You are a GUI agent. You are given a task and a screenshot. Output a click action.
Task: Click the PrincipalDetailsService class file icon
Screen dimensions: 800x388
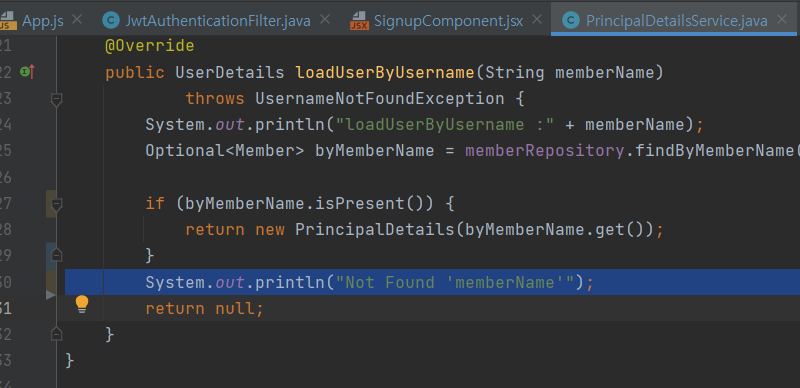point(570,20)
